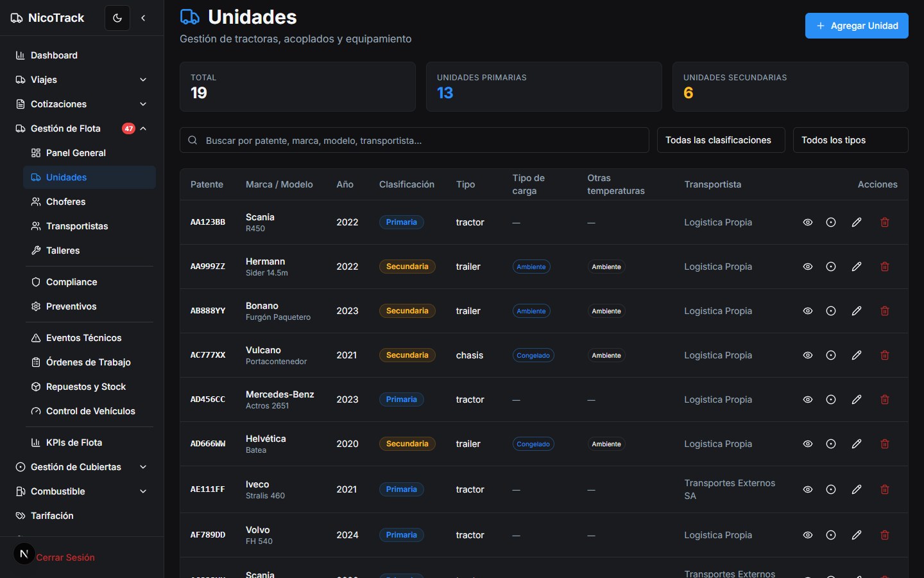The image size is (924, 578).
Task: Collapse the sidebar with the left chevron
Action: [x=143, y=18]
